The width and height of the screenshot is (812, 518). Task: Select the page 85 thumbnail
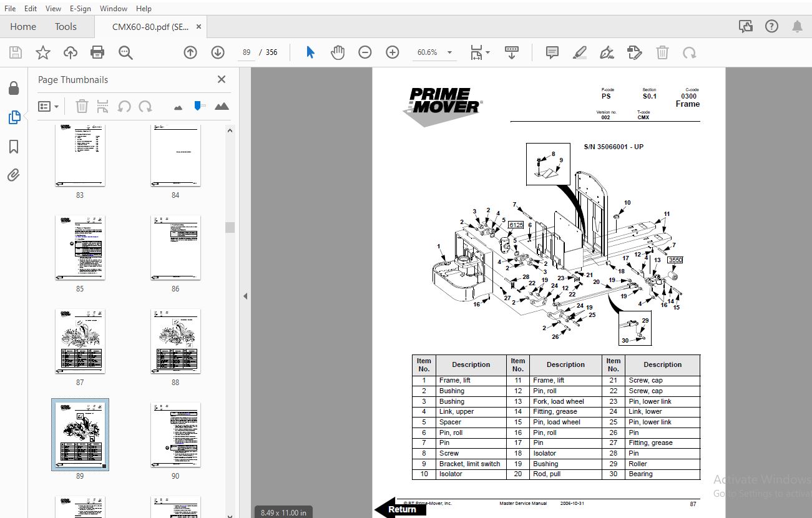tap(80, 248)
